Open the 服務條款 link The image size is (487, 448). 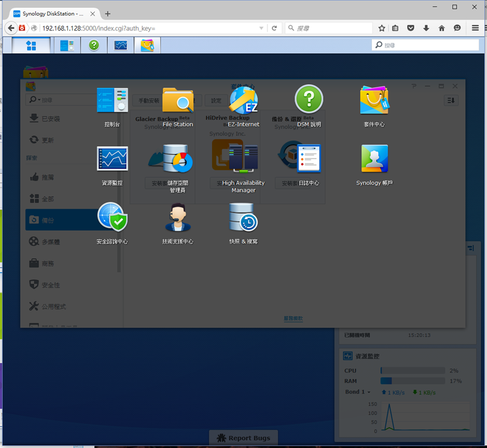293,318
